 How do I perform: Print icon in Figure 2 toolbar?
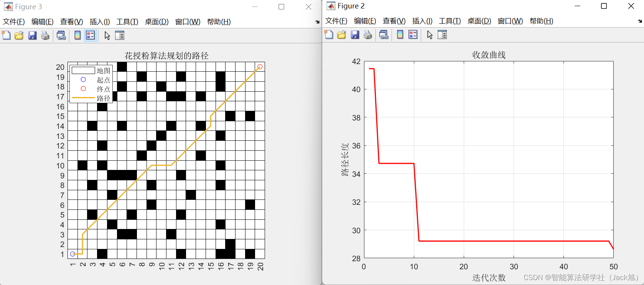tap(368, 35)
